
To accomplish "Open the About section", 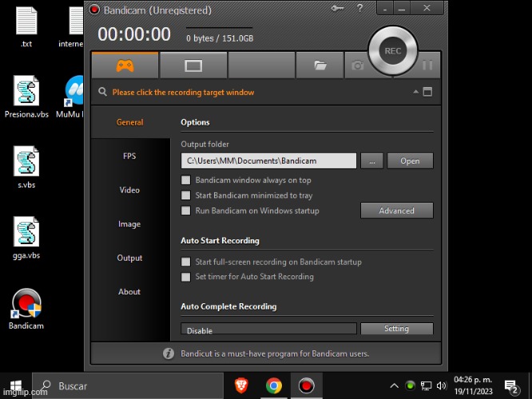I will pyautogui.click(x=129, y=291).
